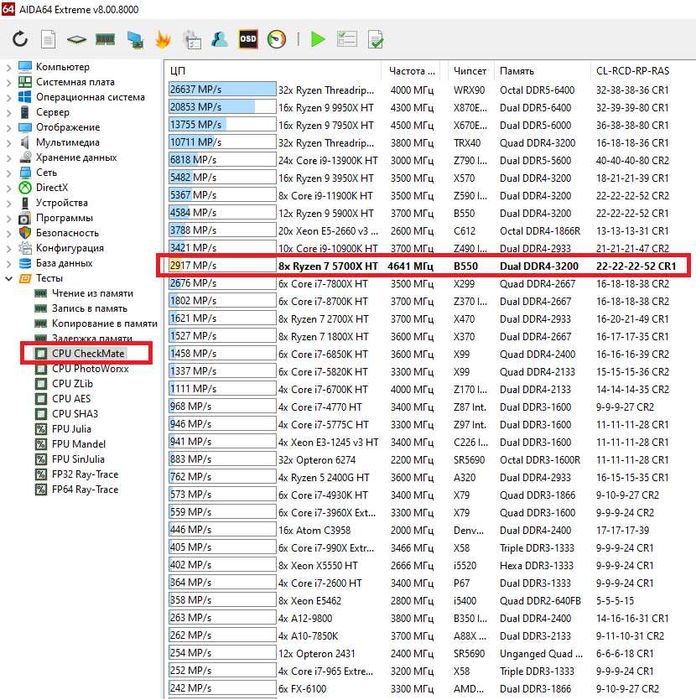Expand the Хранение данных tree node
This screenshot has height=699, width=696.
[x=8, y=158]
